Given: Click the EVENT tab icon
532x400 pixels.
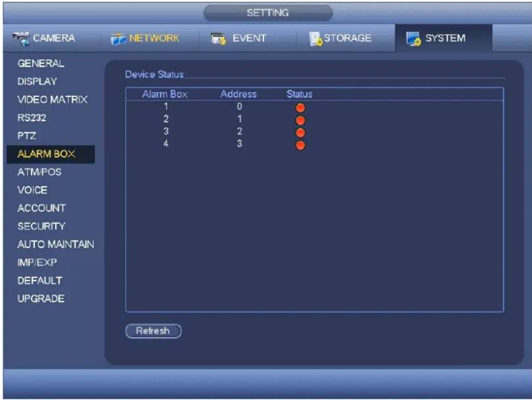Looking at the screenshot, I should pyautogui.click(x=219, y=39).
